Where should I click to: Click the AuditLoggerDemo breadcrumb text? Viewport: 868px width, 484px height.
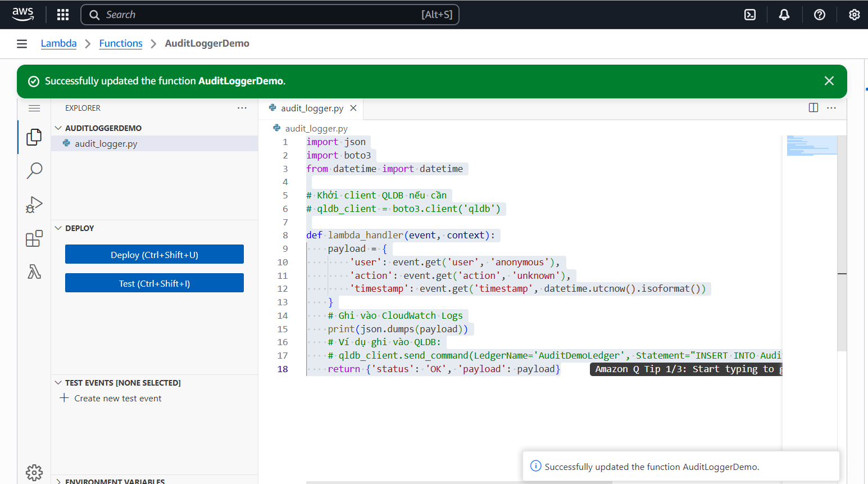point(207,43)
